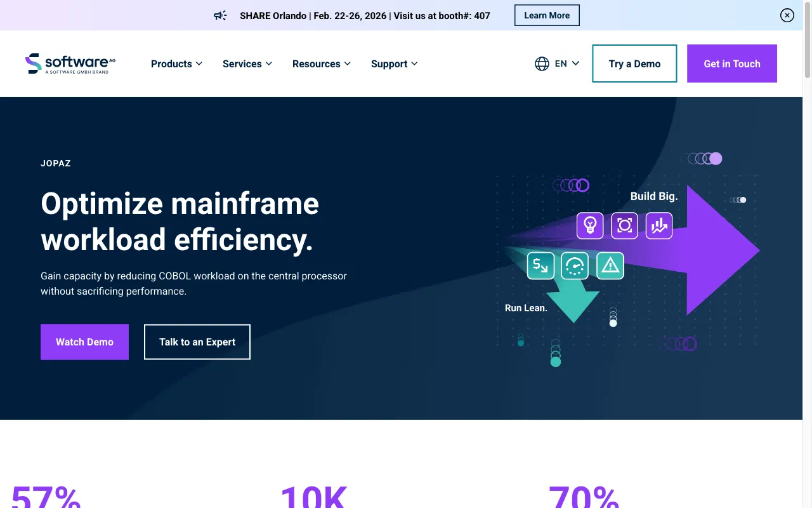
Task: Click the Get in Touch button
Action: coord(732,63)
